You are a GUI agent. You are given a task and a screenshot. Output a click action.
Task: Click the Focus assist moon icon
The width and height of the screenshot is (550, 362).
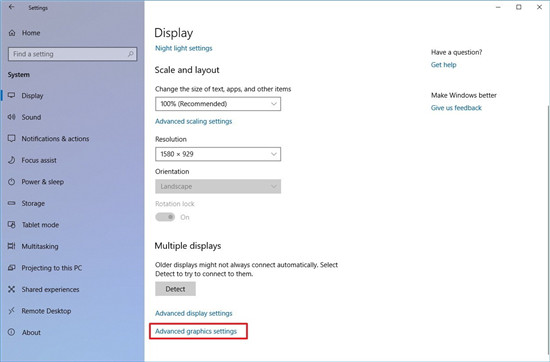click(x=12, y=160)
